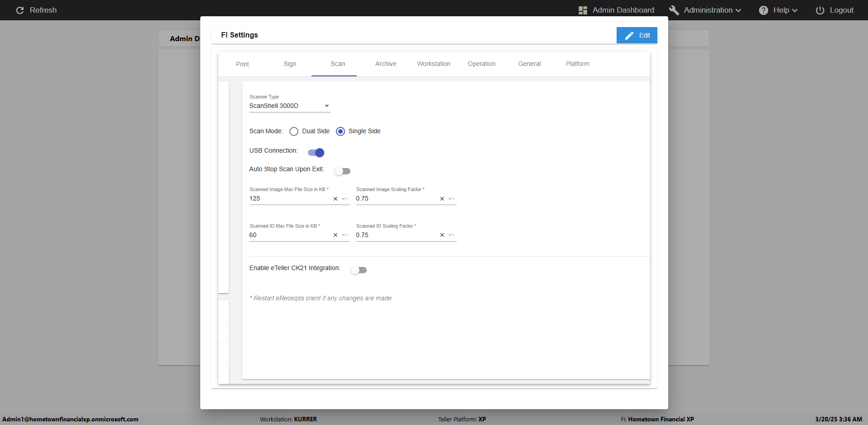Undo Scanned ID Scaling Factor change

(452, 235)
